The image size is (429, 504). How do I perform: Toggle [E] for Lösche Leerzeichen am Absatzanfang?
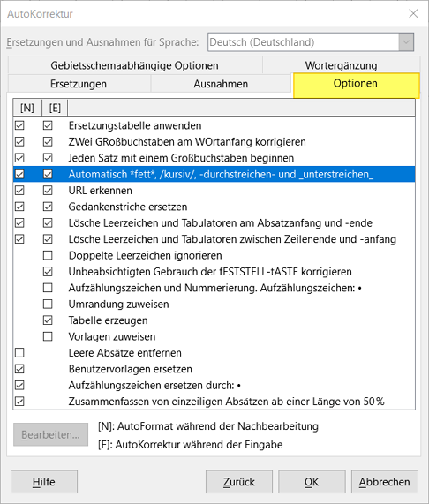pos(48,222)
